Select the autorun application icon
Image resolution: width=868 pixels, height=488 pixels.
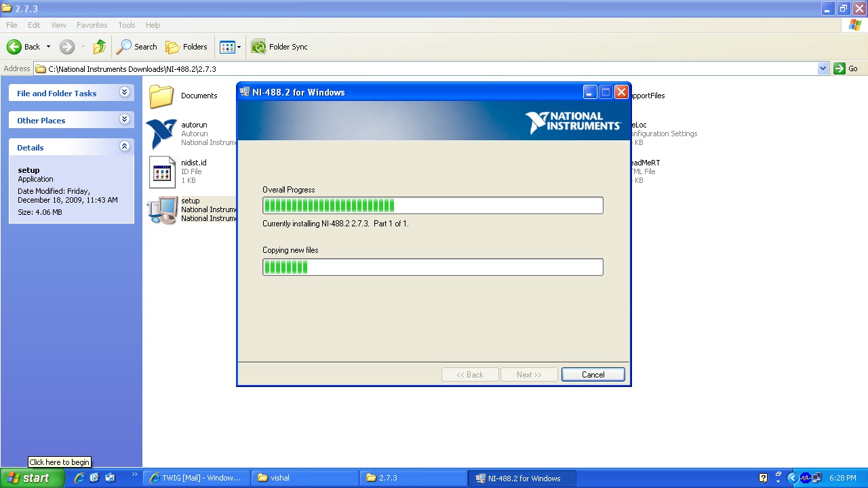pos(161,134)
